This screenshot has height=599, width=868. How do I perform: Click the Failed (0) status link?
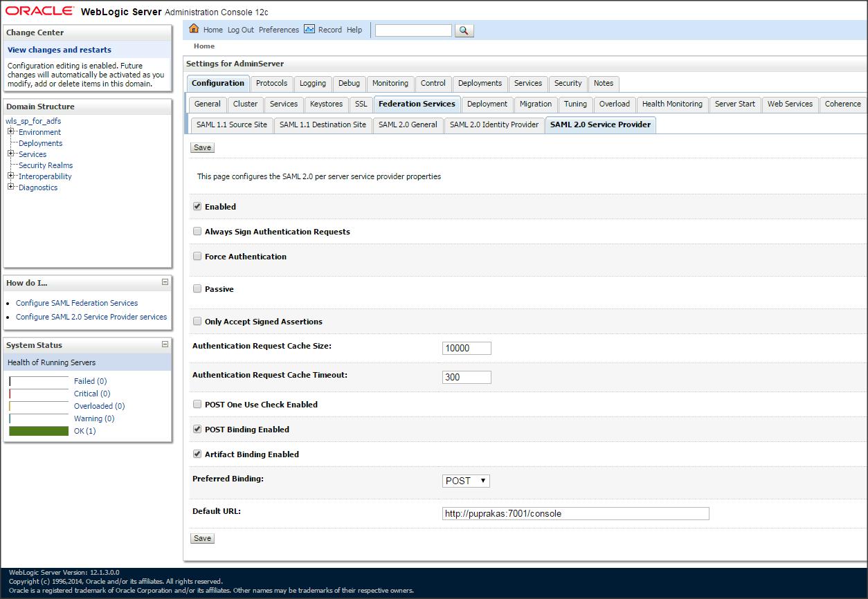coord(90,381)
